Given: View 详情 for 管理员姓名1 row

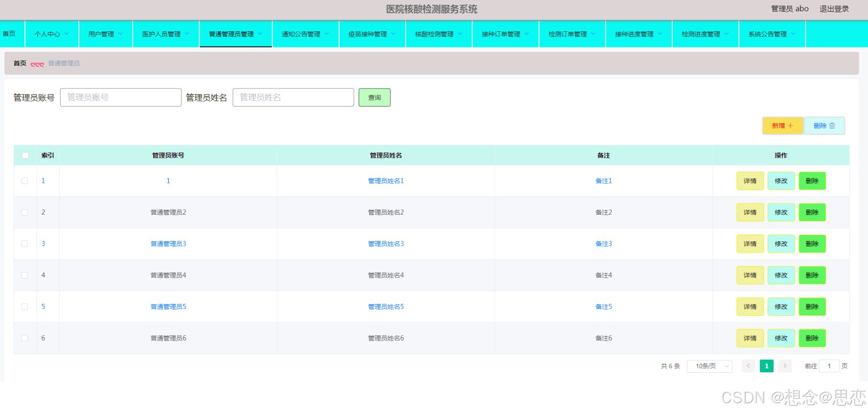Looking at the screenshot, I should [x=750, y=181].
